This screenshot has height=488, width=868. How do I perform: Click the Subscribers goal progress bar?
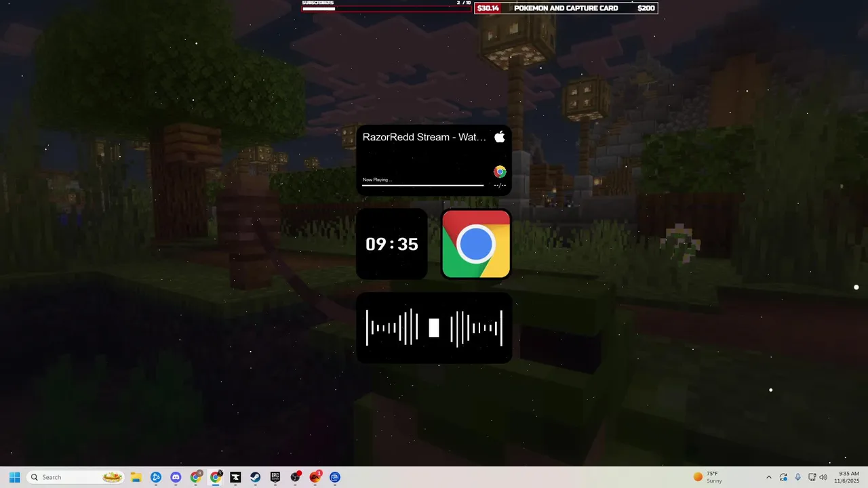(x=387, y=9)
